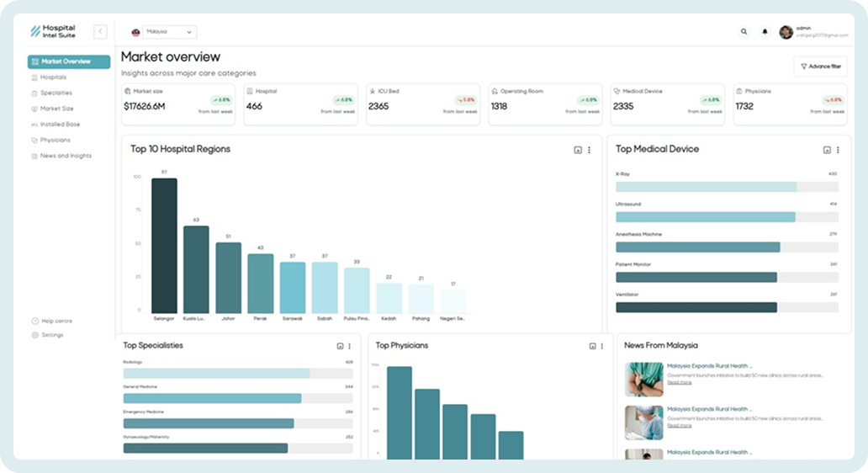The image size is (868, 473).
Task: Click export icon on Top 10 Hospital Regions
Action: pyautogui.click(x=578, y=150)
